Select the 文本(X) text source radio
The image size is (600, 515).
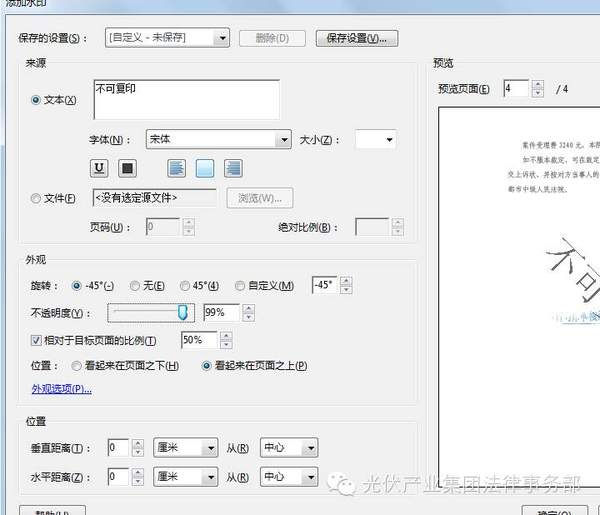pos(36,100)
